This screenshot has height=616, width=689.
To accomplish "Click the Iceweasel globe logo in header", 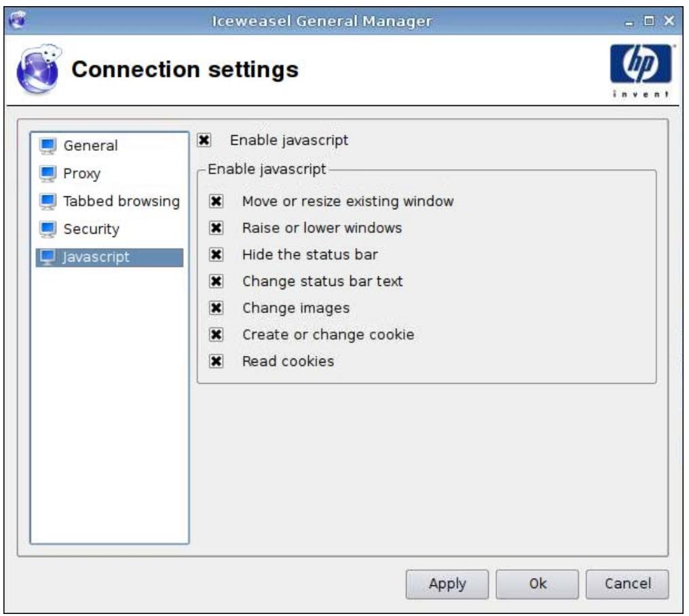I will [x=38, y=69].
